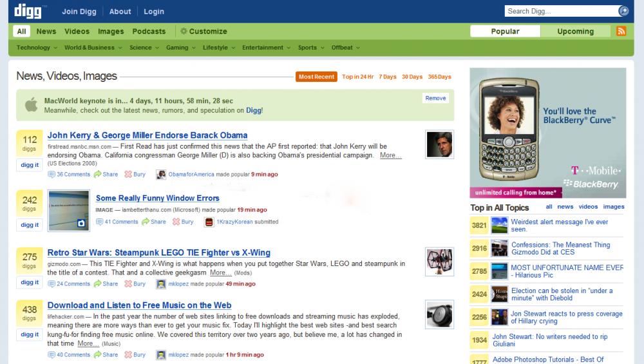Open John Kerry story thumbnail
The width and height of the screenshot is (644, 364).
439,144
